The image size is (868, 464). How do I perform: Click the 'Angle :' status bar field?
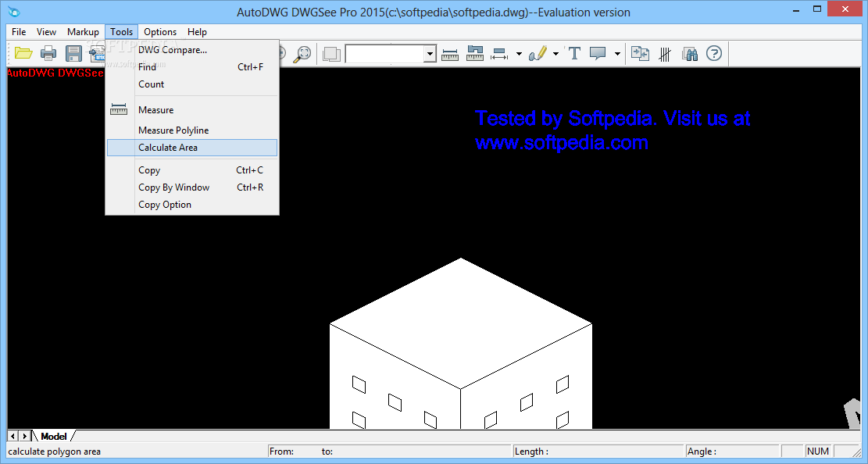(x=732, y=452)
